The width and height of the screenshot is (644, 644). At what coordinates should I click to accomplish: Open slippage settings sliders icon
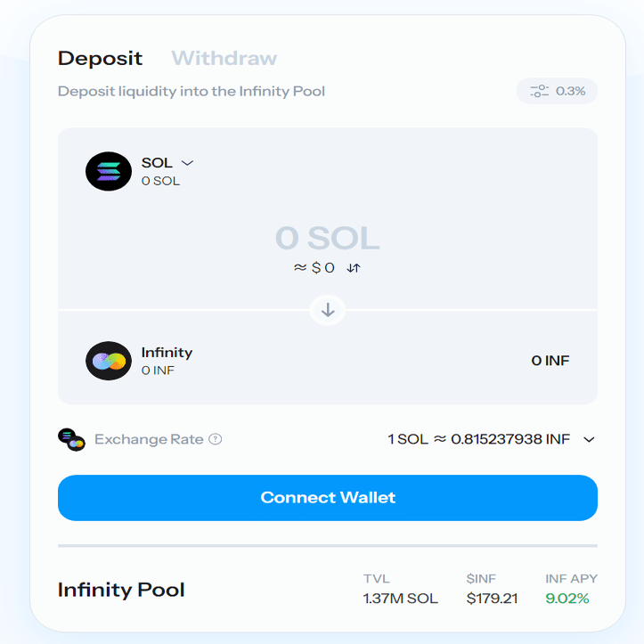point(539,91)
